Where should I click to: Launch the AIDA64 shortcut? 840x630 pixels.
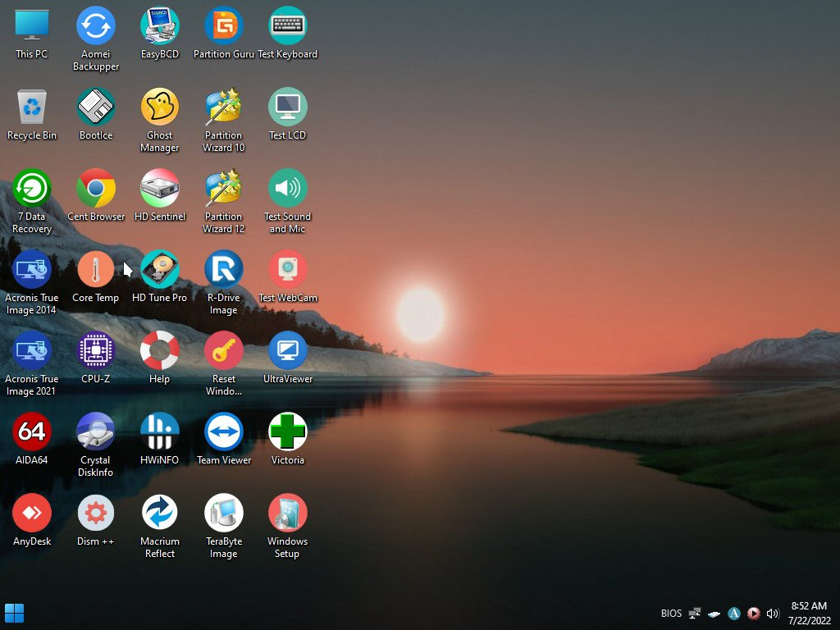[x=32, y=432]
